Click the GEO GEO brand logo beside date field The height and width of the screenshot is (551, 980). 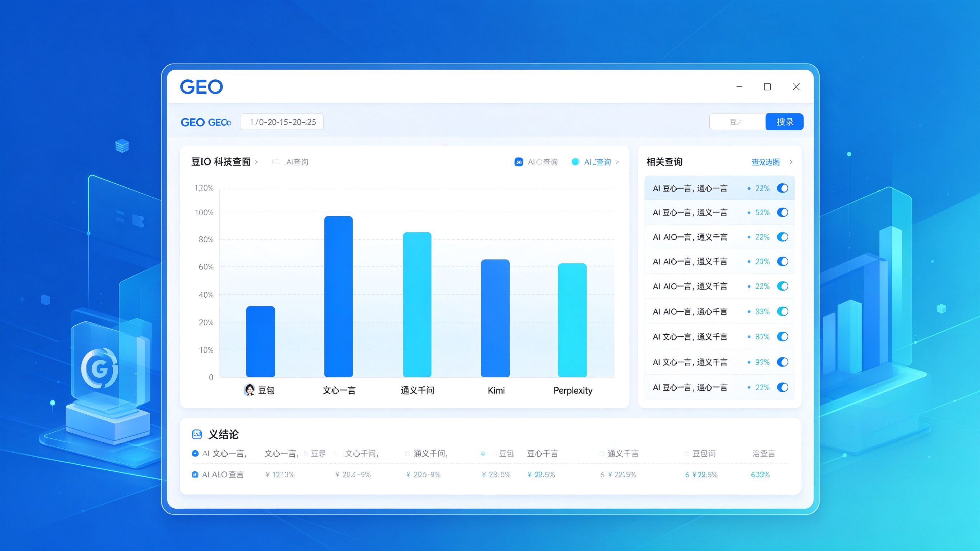coord(206,122)
